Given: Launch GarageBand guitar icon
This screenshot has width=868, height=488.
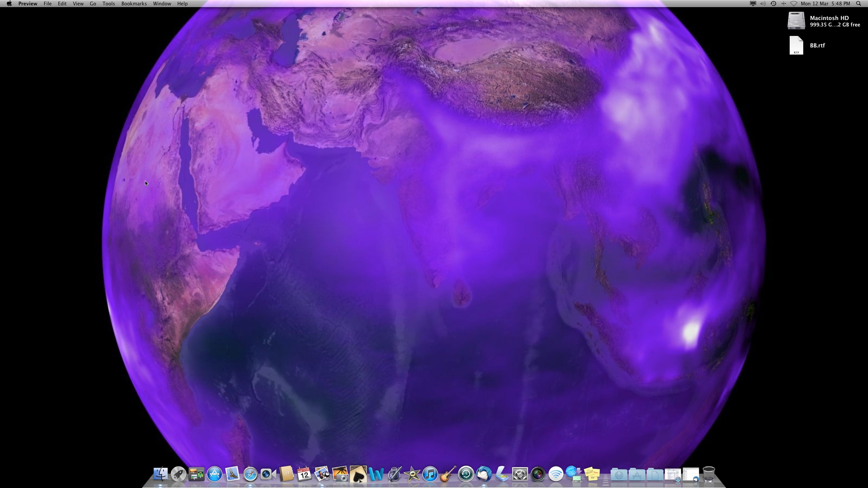Looking at the screenshot, I should (x=448, y=474).
